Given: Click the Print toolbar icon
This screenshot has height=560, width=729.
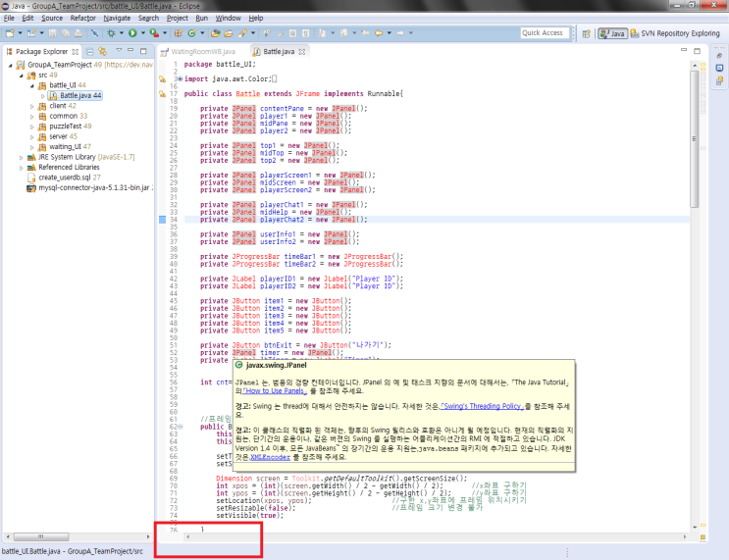Looking at the screenshot, I should (78, 33).
